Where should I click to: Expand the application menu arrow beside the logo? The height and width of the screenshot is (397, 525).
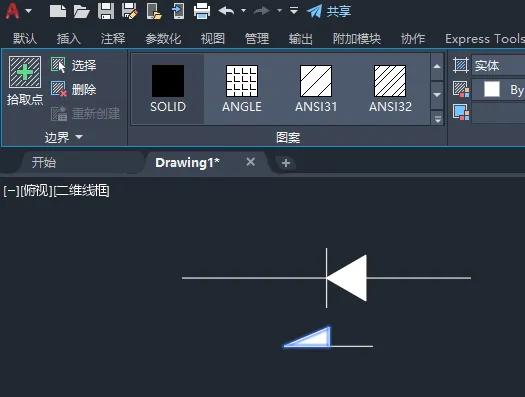[x=29, y=11]
